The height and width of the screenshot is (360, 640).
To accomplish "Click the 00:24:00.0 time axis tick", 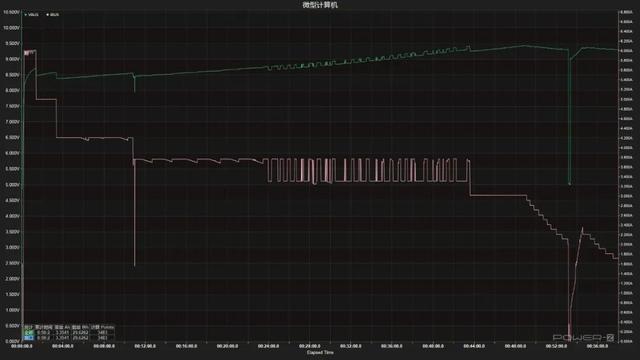I will coord(268,346).
